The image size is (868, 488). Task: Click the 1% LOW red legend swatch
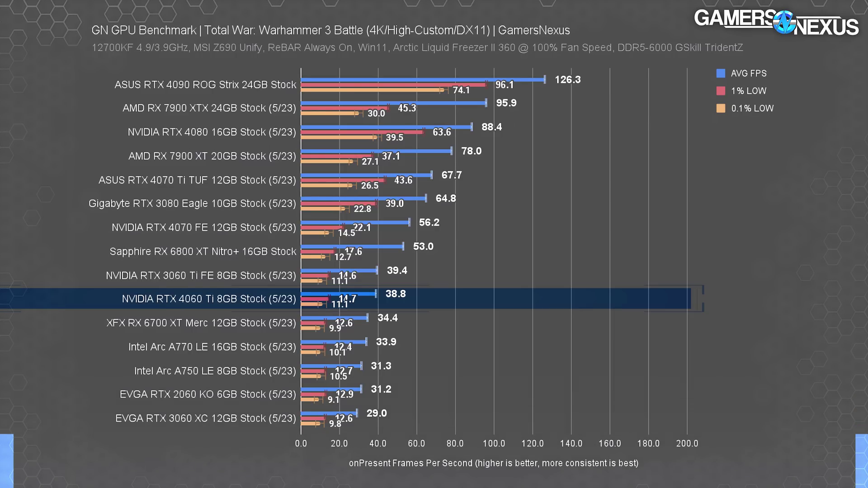pos(721,91)
